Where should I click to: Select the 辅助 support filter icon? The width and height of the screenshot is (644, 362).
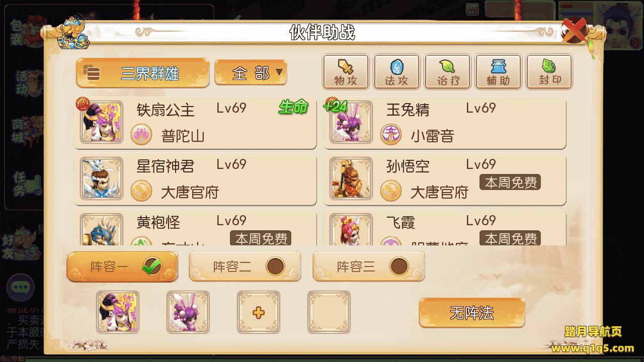[x=498, y=72]
